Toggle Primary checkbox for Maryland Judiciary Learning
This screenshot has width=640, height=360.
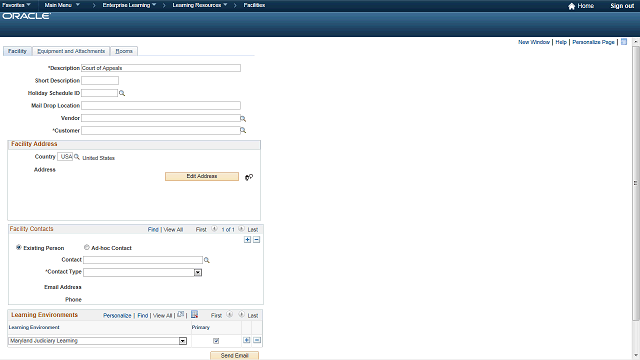(216, 341)
